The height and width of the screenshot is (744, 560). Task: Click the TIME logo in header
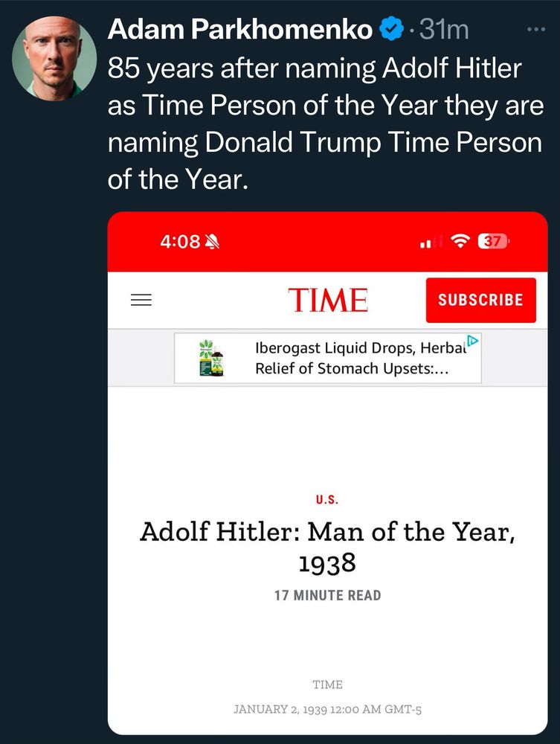[328, 300]
